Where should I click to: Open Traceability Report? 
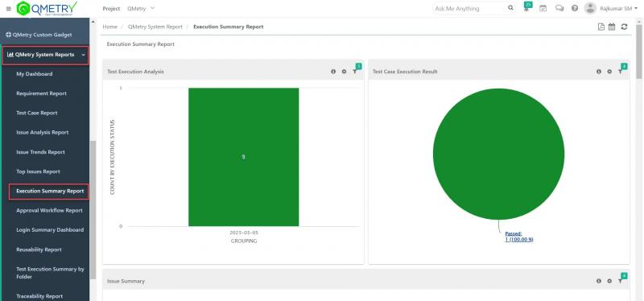(x=39, y=296)
